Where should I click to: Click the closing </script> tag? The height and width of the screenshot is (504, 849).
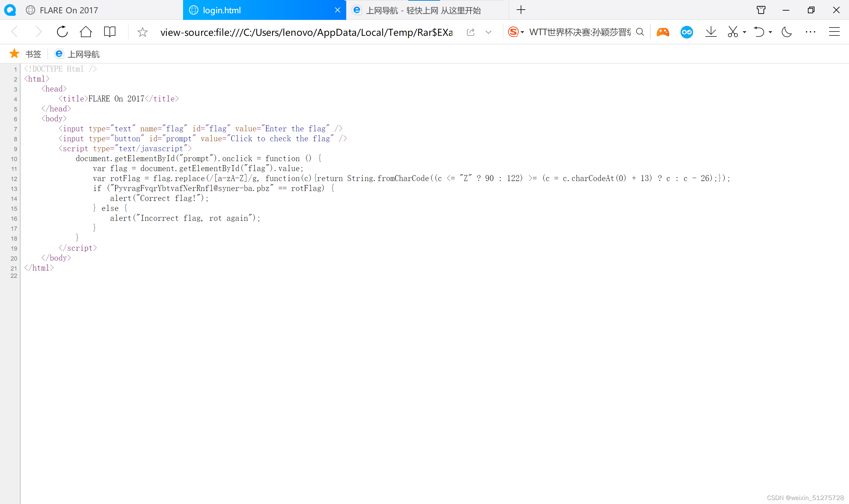(77, 248)
